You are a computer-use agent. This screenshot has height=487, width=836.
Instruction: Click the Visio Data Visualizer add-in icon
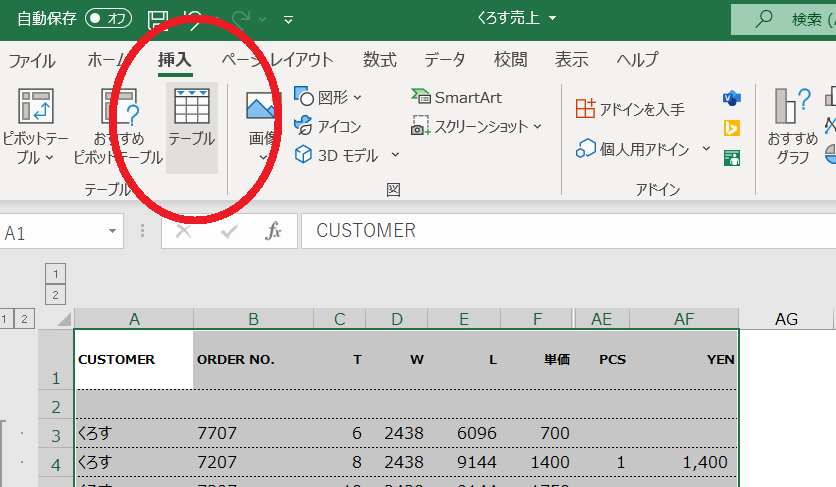click(x=732, y=98)
